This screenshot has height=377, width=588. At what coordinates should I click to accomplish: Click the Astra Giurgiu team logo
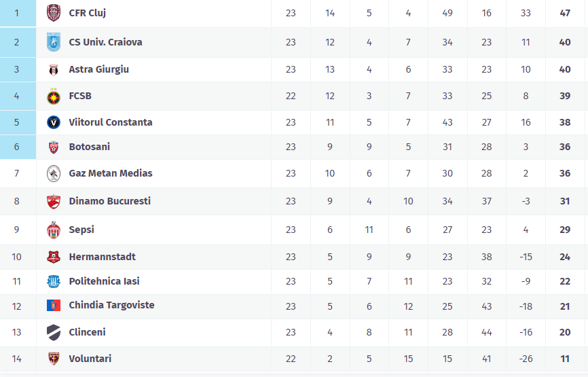click(53, 69)
